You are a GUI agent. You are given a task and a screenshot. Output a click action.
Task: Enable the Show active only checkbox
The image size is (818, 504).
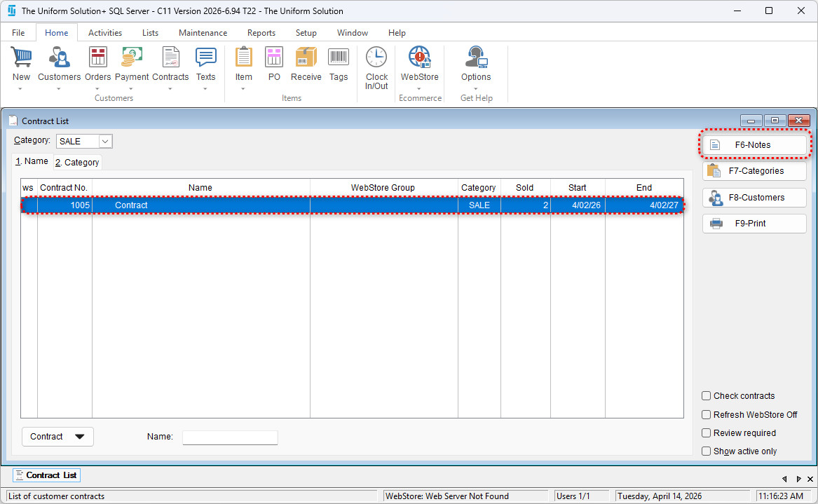tap(707, 451)
